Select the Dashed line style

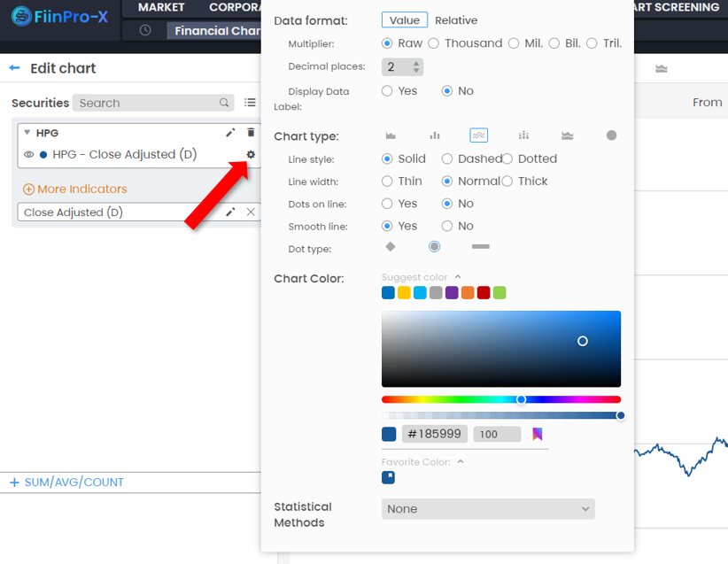click(x=447, y=159)
